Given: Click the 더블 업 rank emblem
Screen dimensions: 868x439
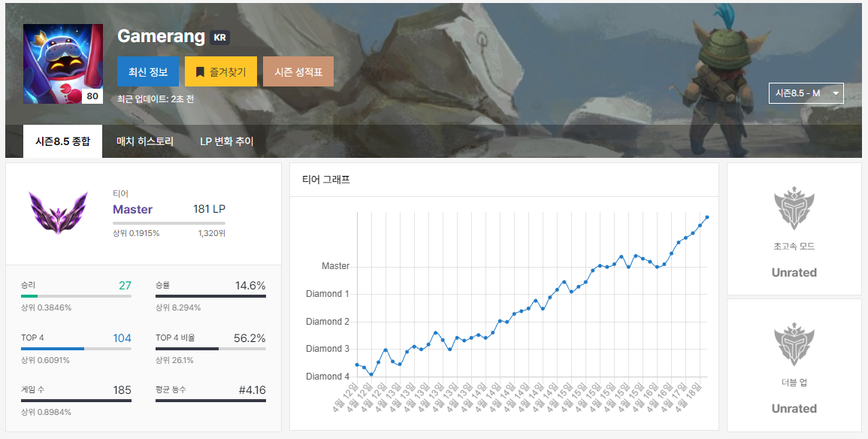Looking at the screenshot, I should tap(794, 346).
